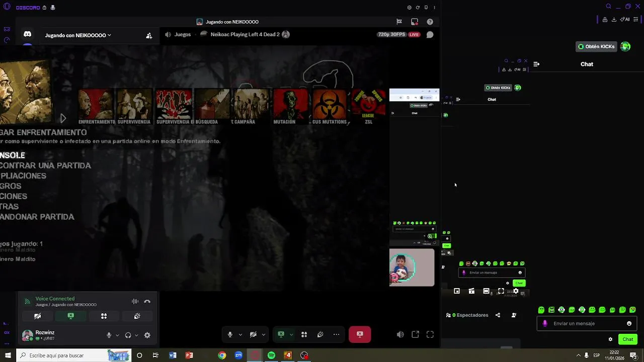Toggle theater mode on the Kick player
The width and height of the screenshot is (644, 362).
pyautogui.click(x=486, y=291)
